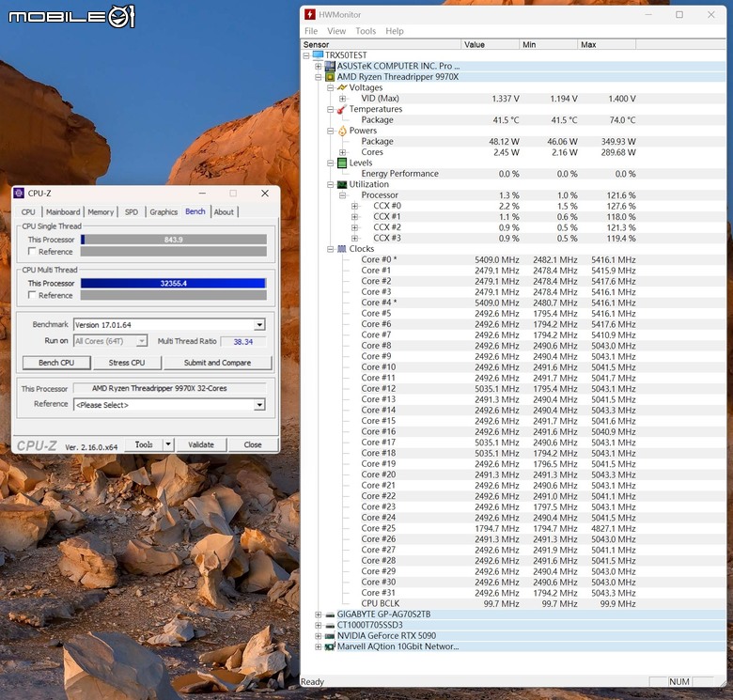Screen dimensions: 733x700
Task: Click the GIGABYTE GP-AG70S2TB drive icon
Action: pos(330,614)
